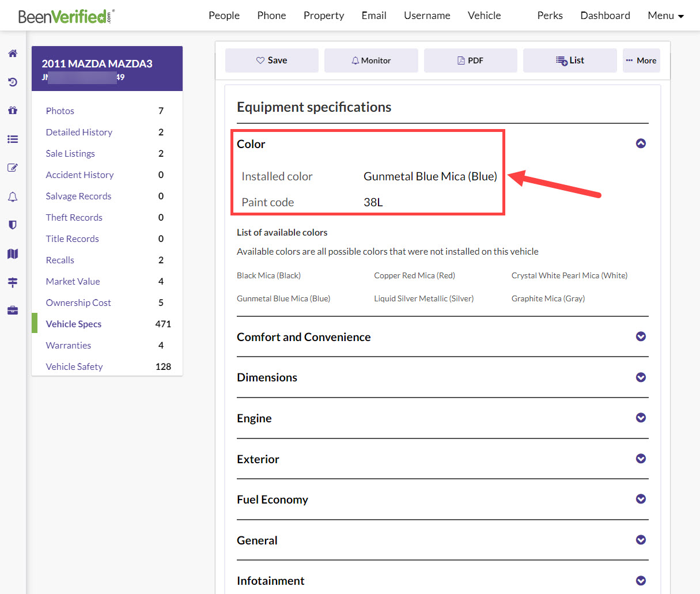Click the Monitor button

(371, 60)
